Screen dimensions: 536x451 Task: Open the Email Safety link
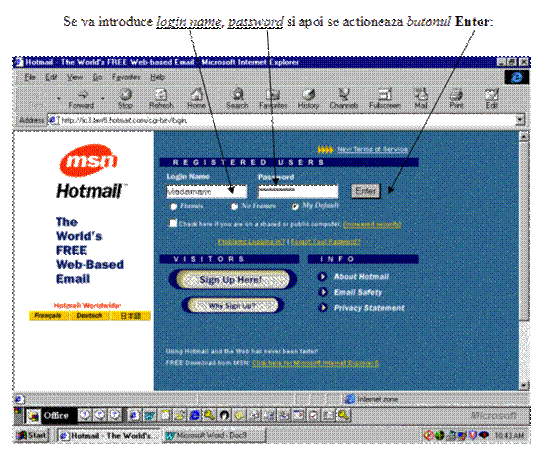tap(358, 292)
